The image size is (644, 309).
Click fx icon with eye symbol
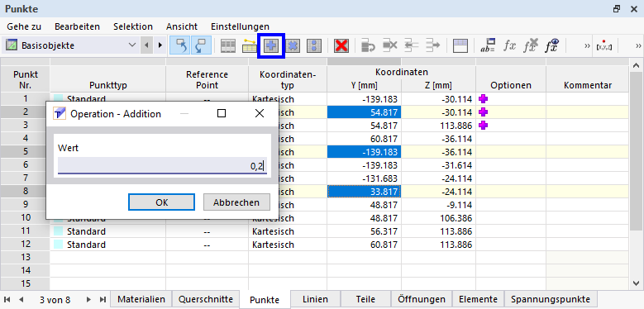click(552, 45)
